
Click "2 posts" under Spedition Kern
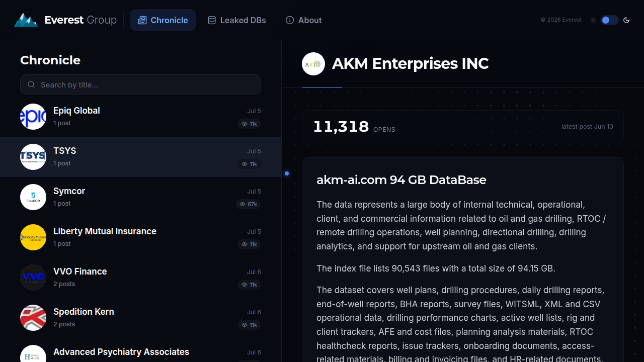(64, 324)
